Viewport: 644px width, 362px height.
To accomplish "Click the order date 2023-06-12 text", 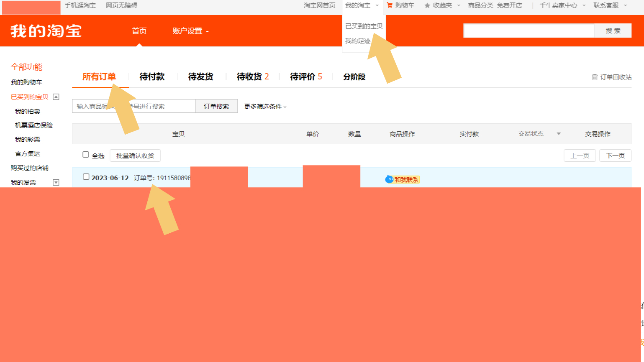I will [110, 178].
